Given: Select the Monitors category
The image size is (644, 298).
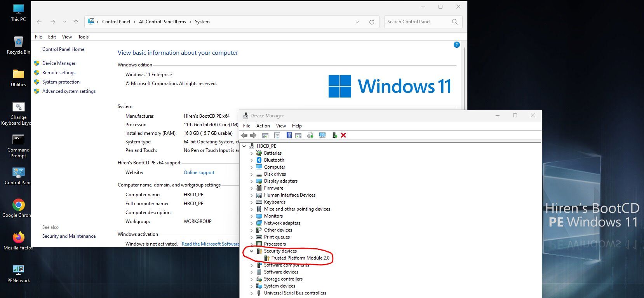Looking at the screenshot, I should (273, 216).
